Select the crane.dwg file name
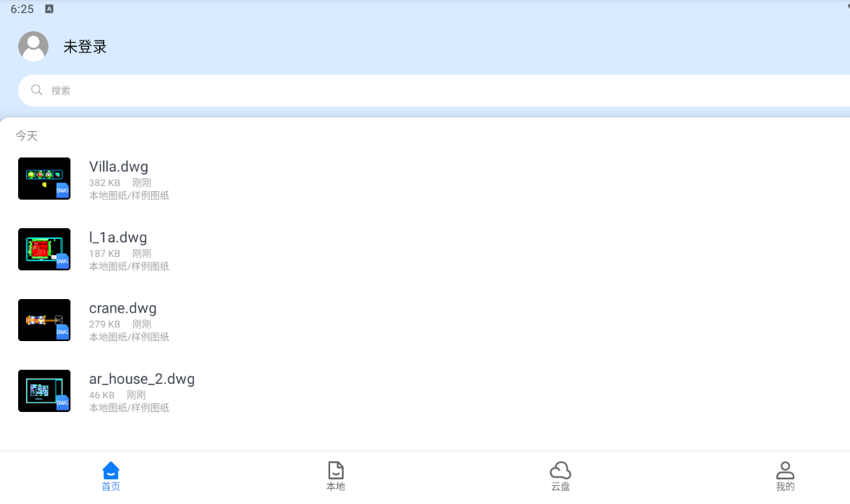 [123, 308]
